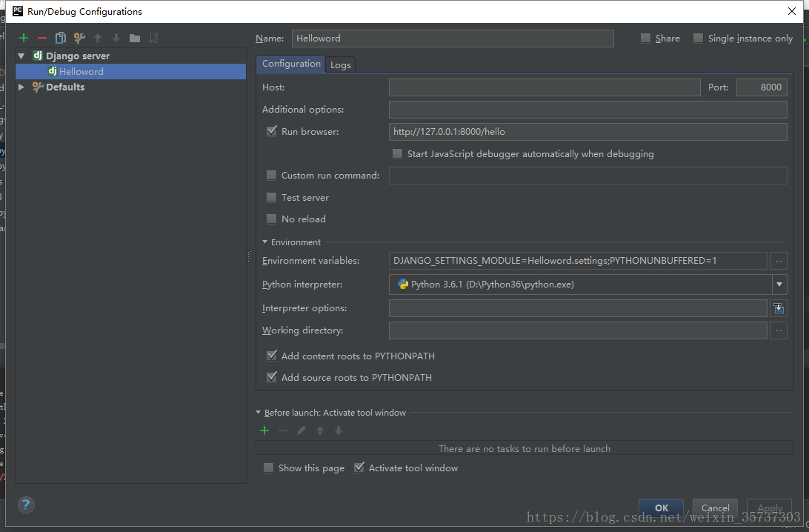Image resolution: width=809 pixels, height=532 pixels.
Task: Click the Port field showing 8000
Action: coord(762,87)
